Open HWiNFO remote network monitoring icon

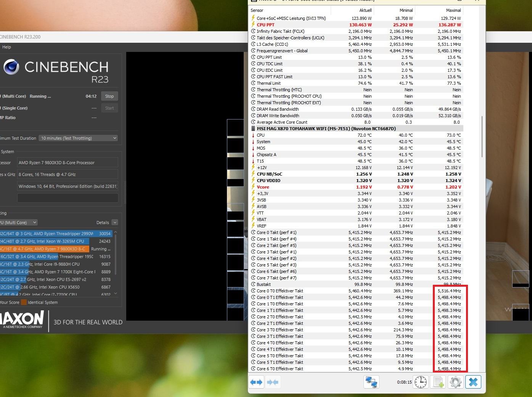[x=371, y=382]
